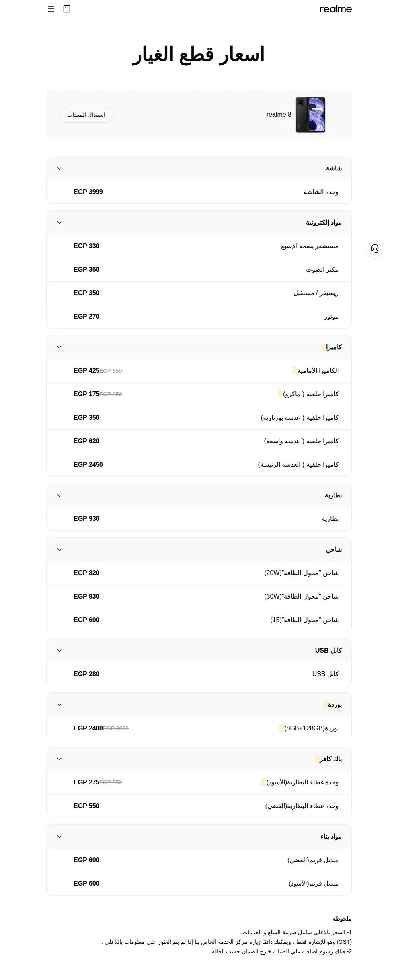Viewport: 398px width, 980px height.
Task: Click the استبدال المعدات button
Action: pos(86,115)
